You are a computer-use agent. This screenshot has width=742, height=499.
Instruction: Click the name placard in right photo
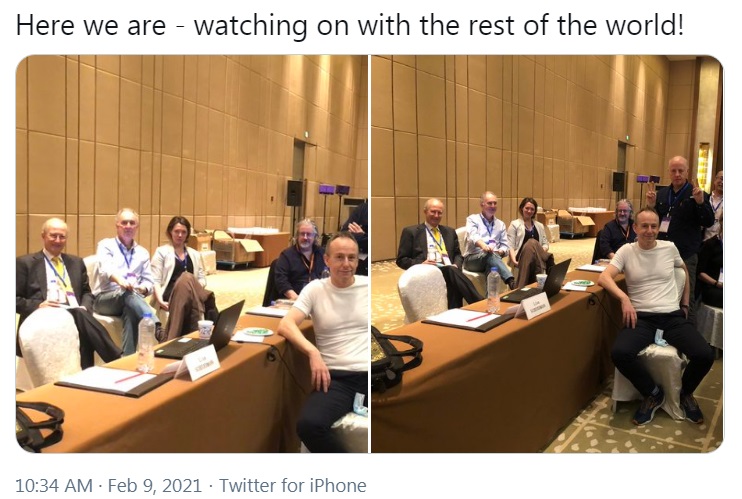[532, 305]
